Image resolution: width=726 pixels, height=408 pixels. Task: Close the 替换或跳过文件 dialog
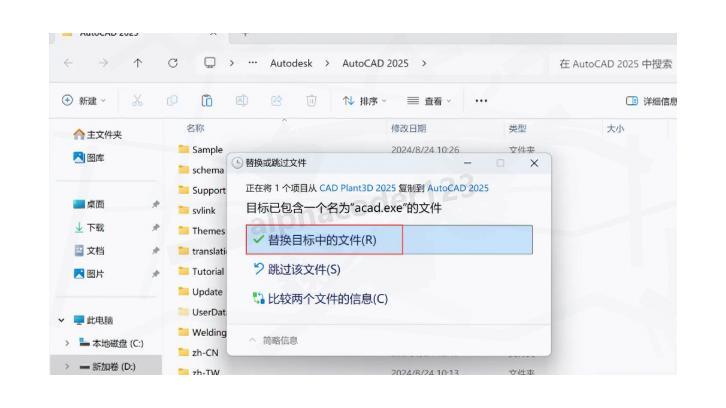pyautogui.click(x=534, y=163)
